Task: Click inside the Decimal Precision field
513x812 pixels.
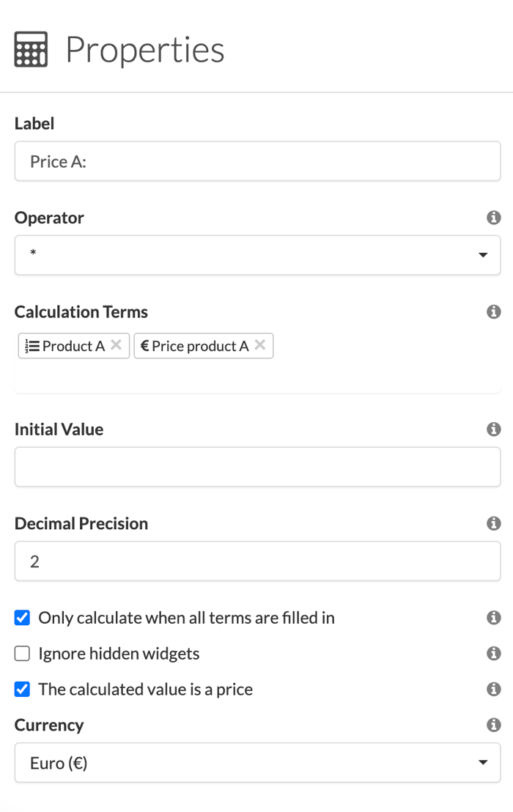Action: (x=257, y=561)
